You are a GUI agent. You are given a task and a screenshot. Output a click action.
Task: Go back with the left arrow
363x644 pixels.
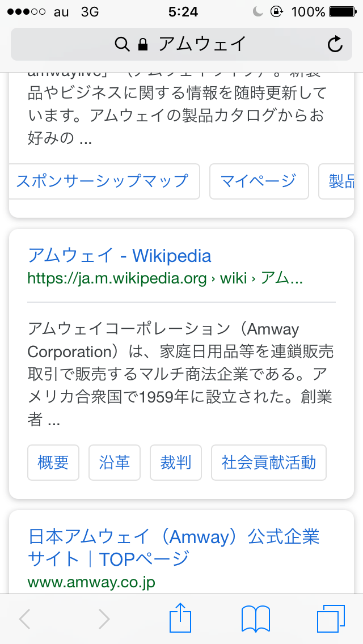click(24, 619)
